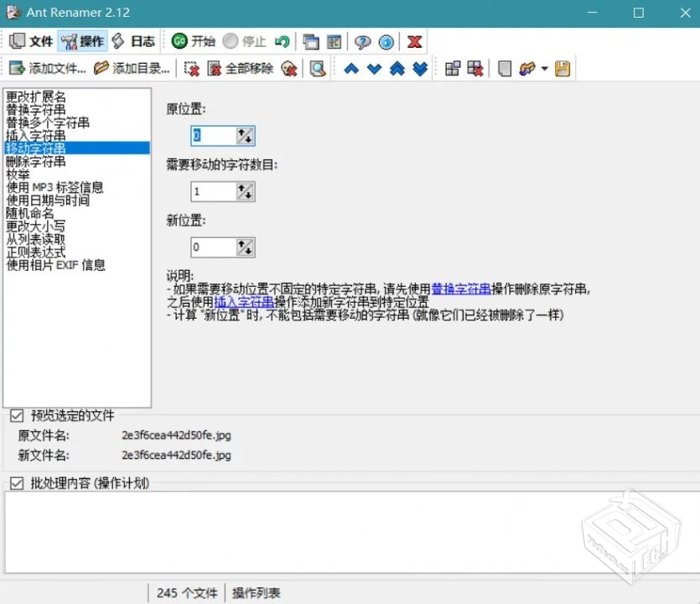700x604 pixels.
Task: Click the floppy disk save icon
Action: (562, 68)
